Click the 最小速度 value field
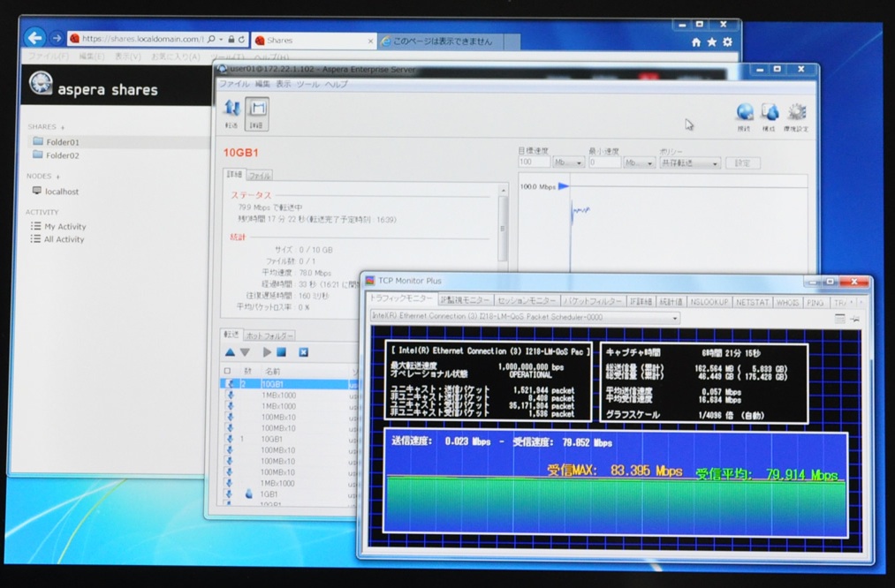Image resolution: width=895 pixels, height=588 pixels. [604, 162]
